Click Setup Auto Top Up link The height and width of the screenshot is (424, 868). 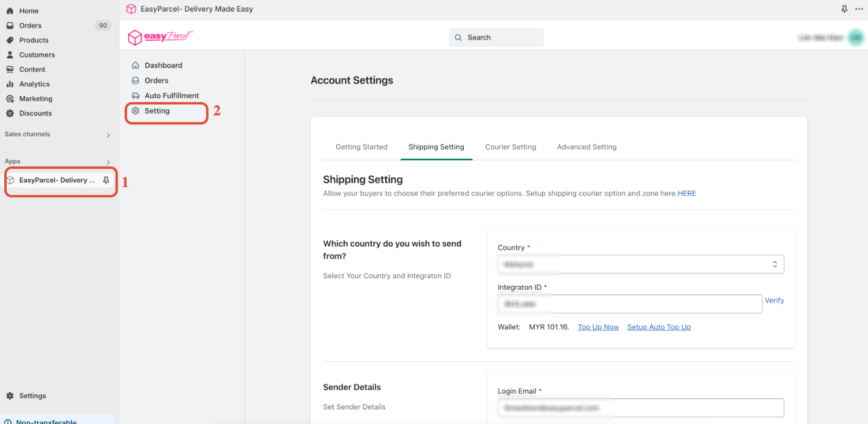click(659, 327)
